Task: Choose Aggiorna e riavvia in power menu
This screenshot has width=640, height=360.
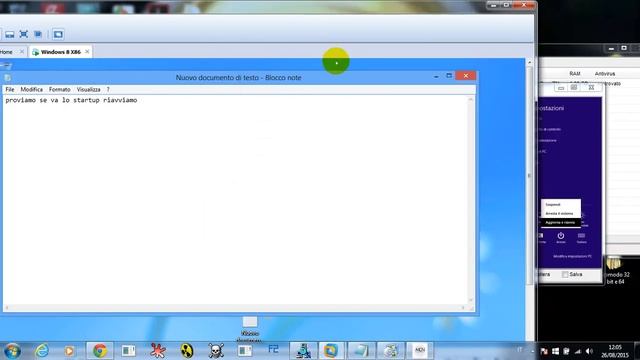Action: [x=560, y=222]
